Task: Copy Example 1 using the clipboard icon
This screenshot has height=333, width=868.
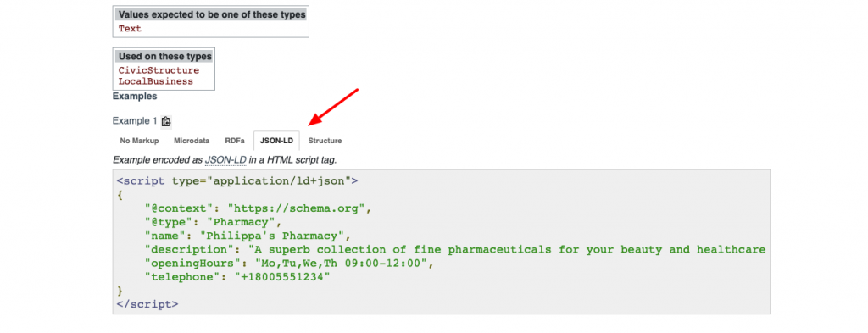Action: click(x=166, y=122)
